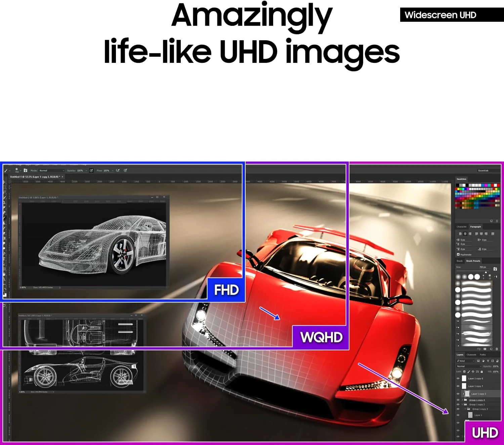Select the Layer 1 copy 3 layer
The width and height of the screenshot is (504, 445).
pos(478,394)
